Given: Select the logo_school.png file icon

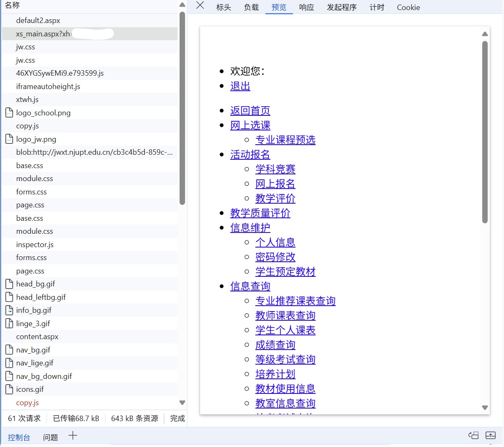Looking at the screenshot, I should [9, 113].
